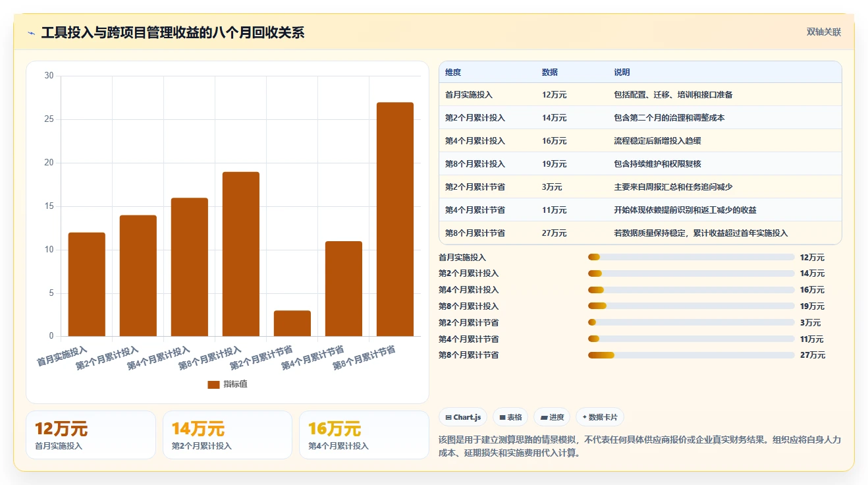Click table cell 主要来自周报汇总和任务追问减少

pyautogui.click(x=673, y=187)
